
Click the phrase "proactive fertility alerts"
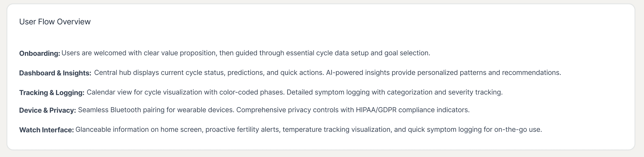pos(242,129)
